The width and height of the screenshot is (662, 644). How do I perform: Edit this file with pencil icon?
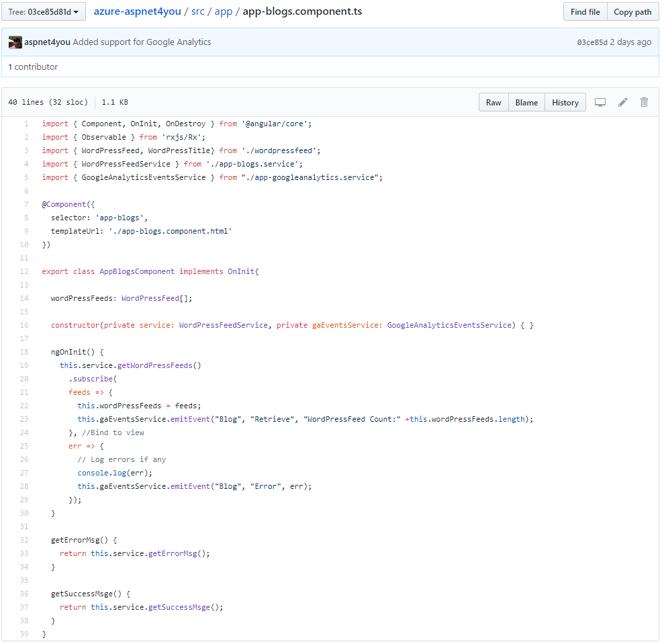click(x=623, y=102)
